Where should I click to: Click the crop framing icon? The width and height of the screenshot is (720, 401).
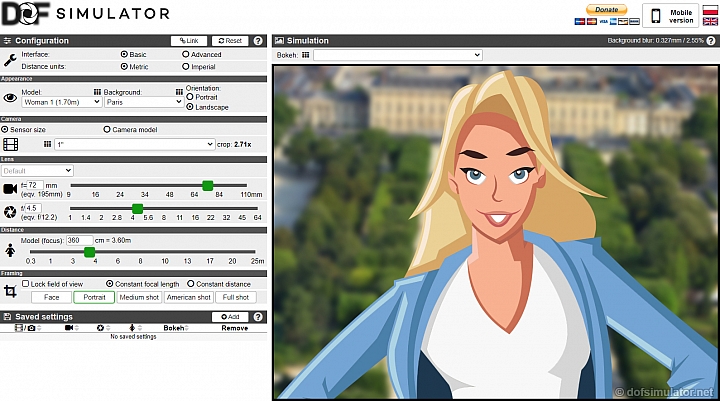click(10, 291)
